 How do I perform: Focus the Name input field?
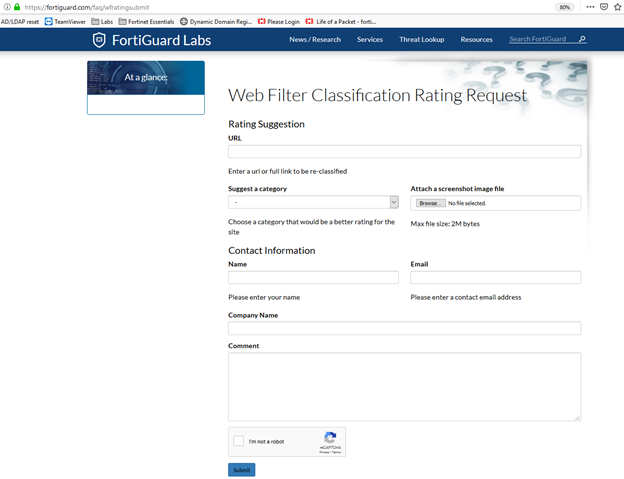point(313,277)
